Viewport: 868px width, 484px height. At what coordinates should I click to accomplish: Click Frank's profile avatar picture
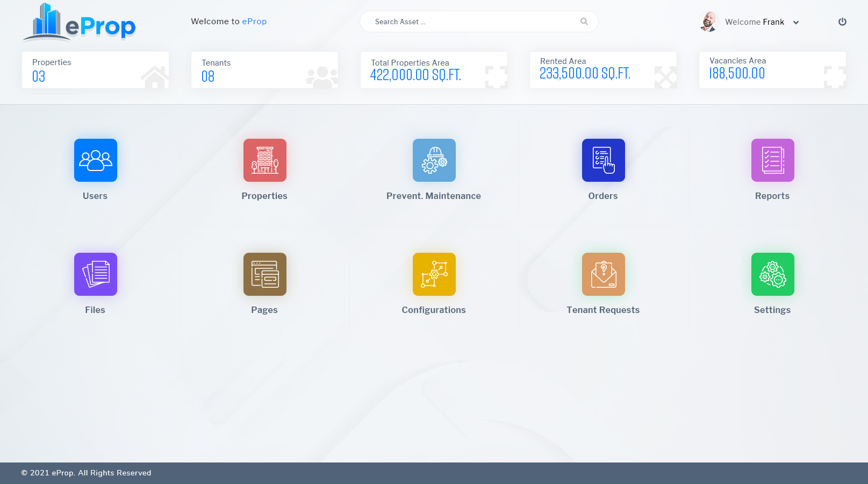pos(708,22)
